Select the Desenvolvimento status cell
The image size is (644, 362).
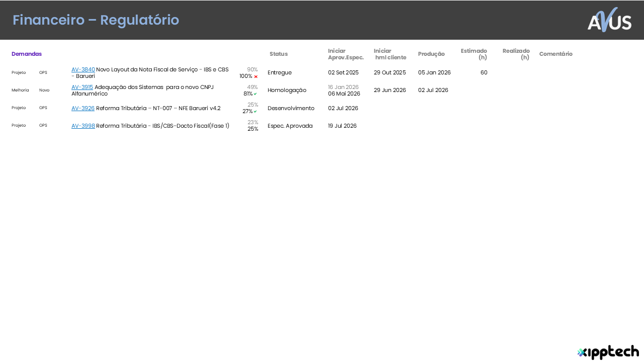click(291, 108)
